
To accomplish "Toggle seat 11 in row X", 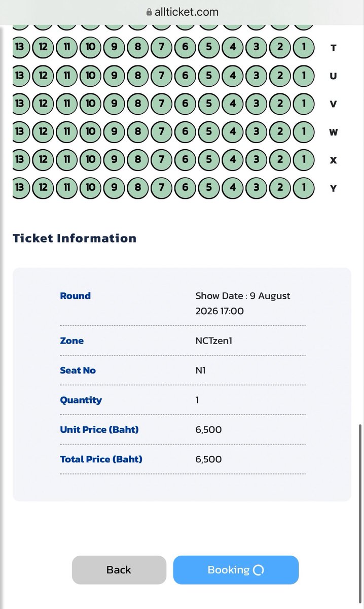I will [67, 160].
